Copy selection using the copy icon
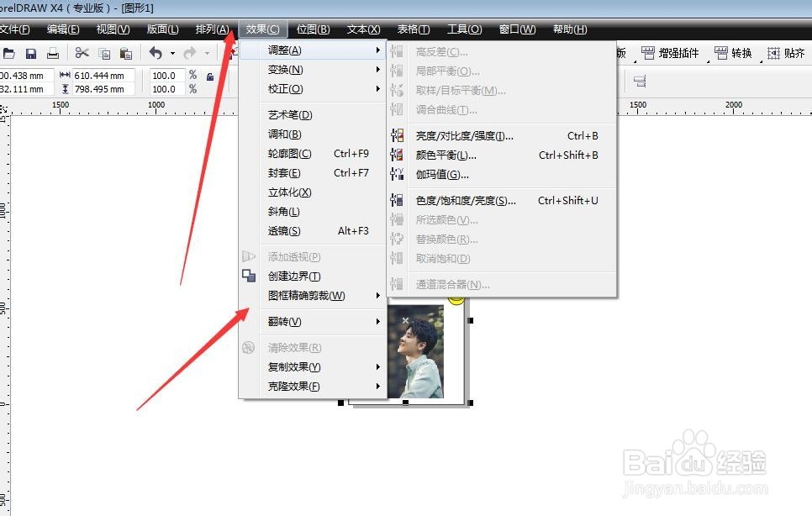Viewport: 812px width, 516px height. (x=104, y=53)
